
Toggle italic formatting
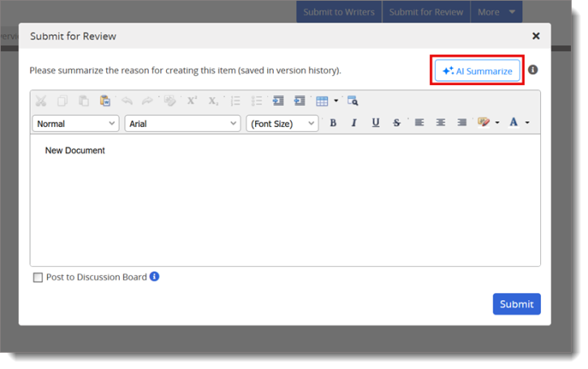[x=354, y=123]
